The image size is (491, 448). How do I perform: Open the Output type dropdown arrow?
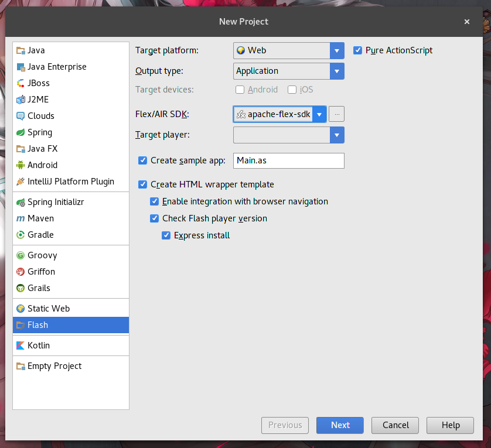pos(337,71)
